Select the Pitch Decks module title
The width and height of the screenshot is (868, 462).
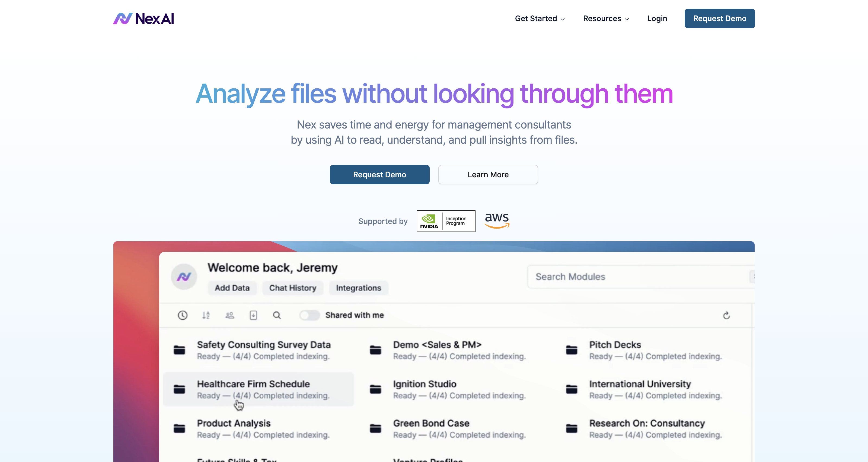615,345
